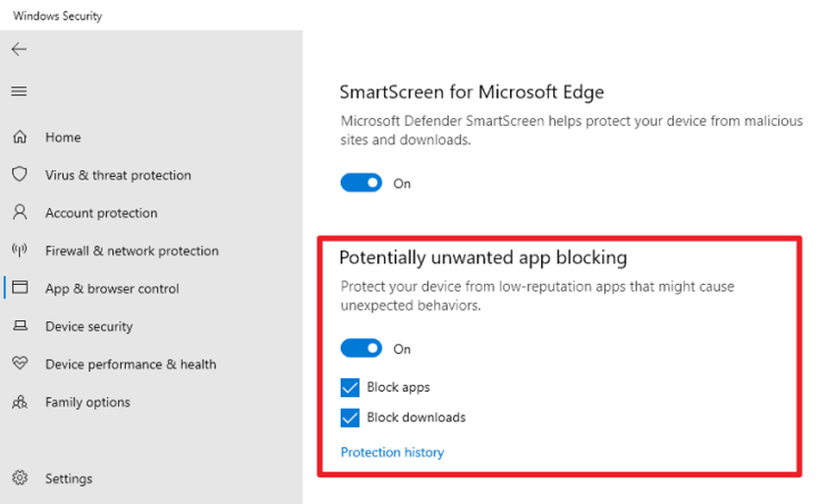Select Firewall & network protection label
The image size is (835, 504).
coord(132,251)
